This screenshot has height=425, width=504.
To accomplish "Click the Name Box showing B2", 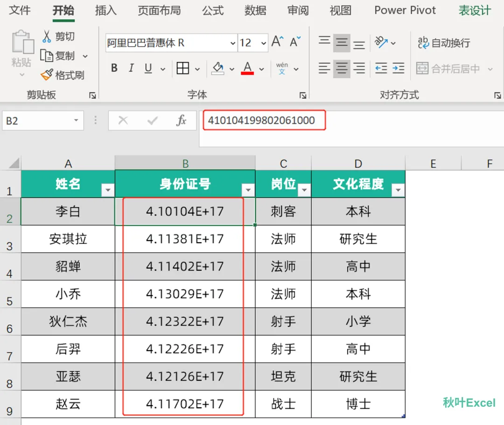I will 43,120.
